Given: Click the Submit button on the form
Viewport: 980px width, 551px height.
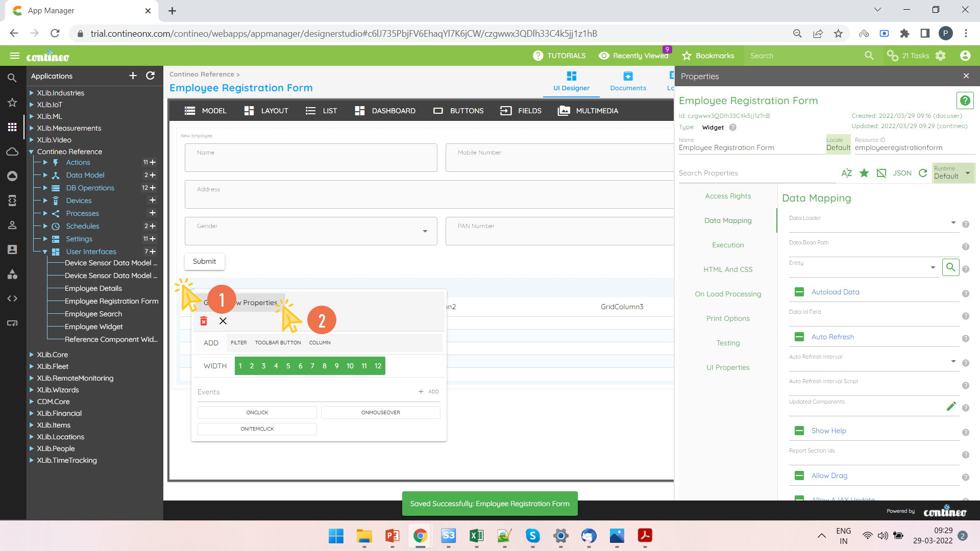Looking at the screenshot, I should (x=204, y=261).
